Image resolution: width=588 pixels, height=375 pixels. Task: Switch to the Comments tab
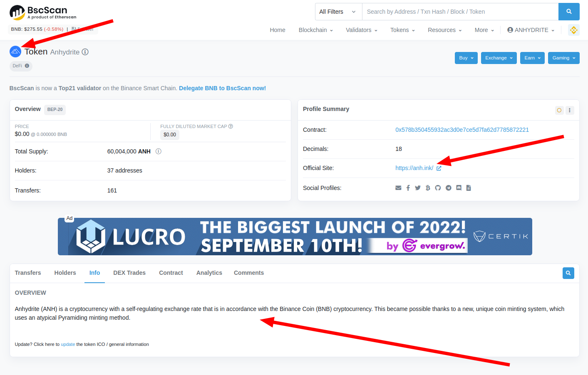(x=249, y=273)
